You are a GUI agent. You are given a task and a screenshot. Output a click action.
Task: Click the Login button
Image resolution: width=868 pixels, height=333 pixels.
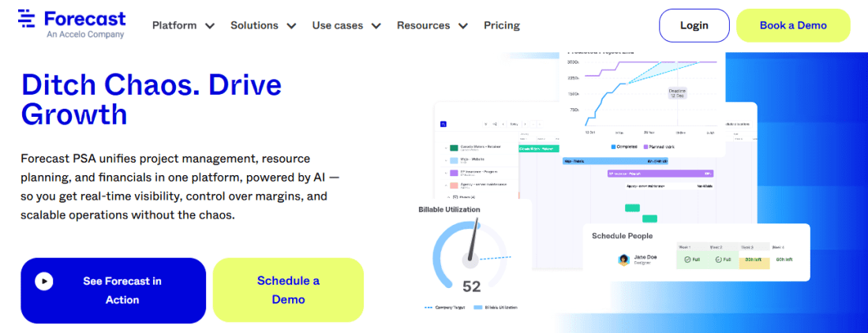point(694,25)
